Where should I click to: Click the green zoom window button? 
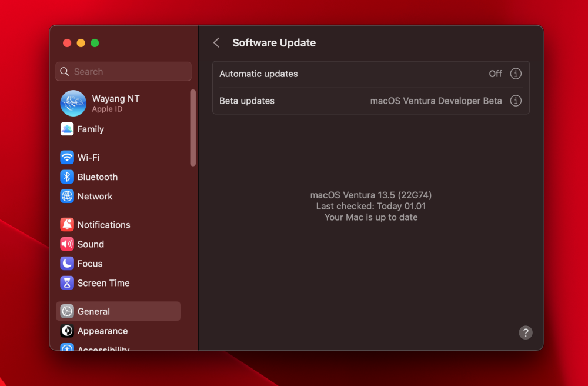click(x=95, y=43)
